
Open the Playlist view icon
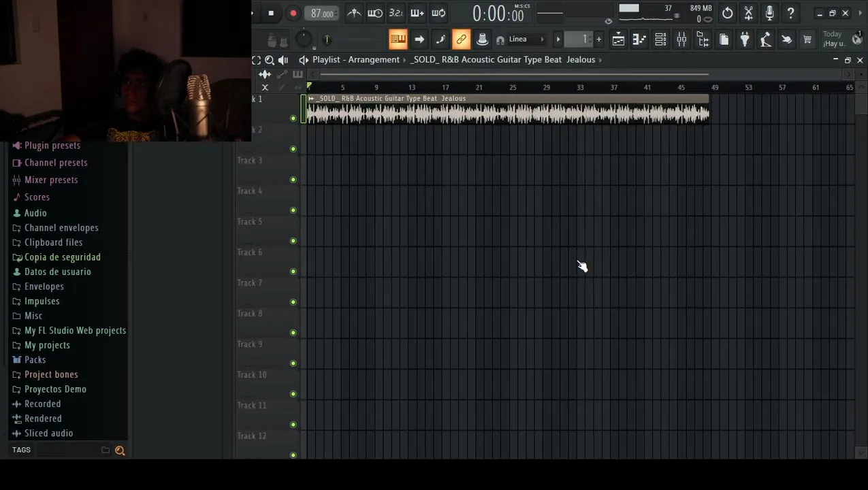pyautogui.click(x=618, y=40)
